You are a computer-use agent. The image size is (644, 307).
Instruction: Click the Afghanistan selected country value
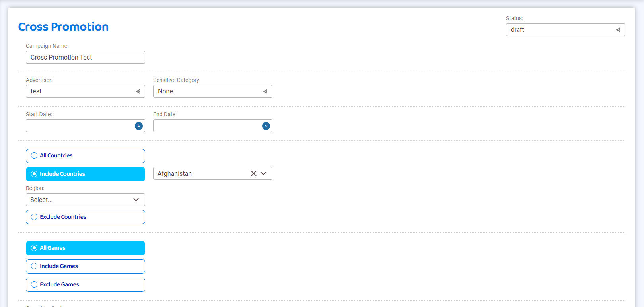[175, 174]
